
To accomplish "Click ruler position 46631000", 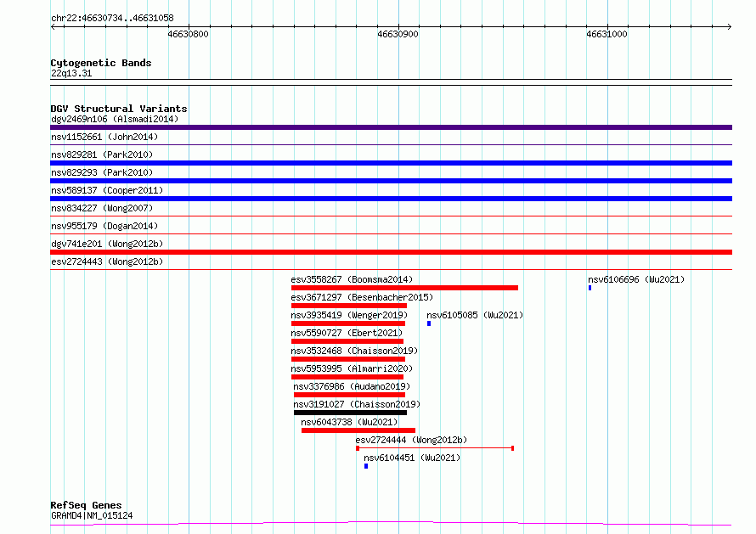I will pyautogui.click(x=607, y=34).
